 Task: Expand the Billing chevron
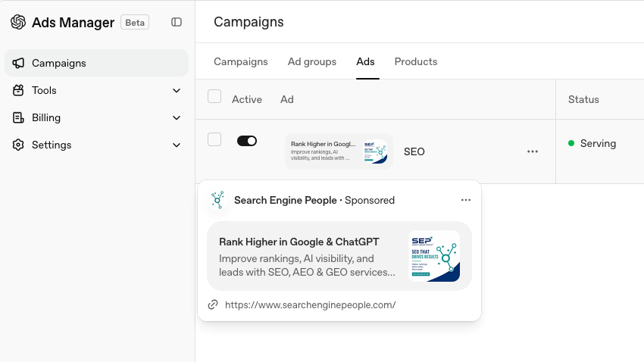click(177, 118)
